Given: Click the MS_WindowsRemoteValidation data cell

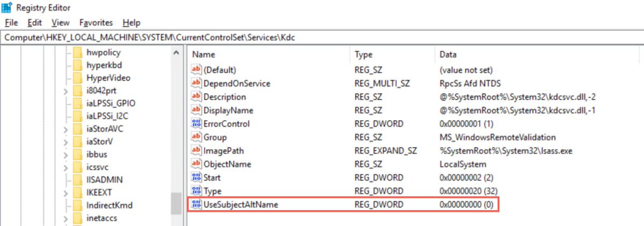Looking at the screenshot, I should click(497, 137).
